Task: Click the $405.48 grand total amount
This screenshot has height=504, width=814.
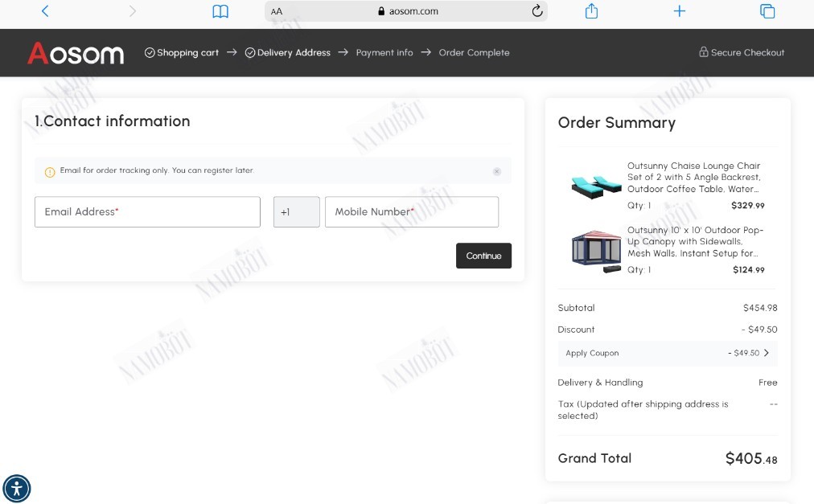Action: pos(751,458)
